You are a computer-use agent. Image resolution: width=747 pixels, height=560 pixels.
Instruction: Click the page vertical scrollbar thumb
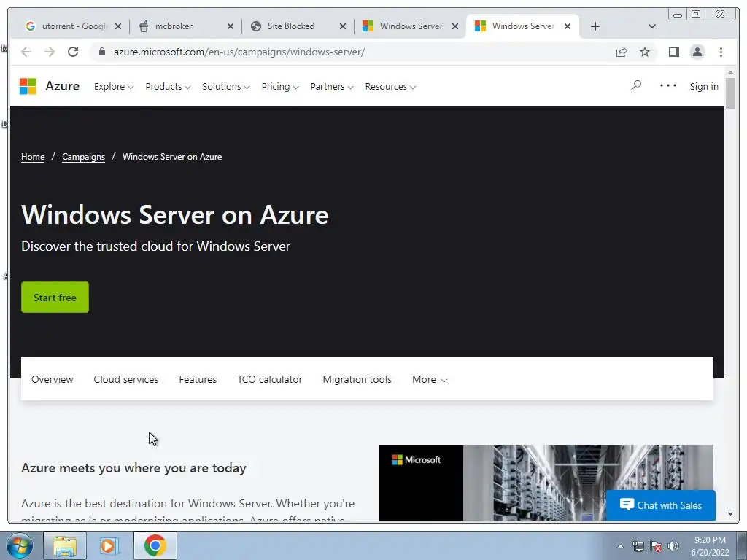730,93
